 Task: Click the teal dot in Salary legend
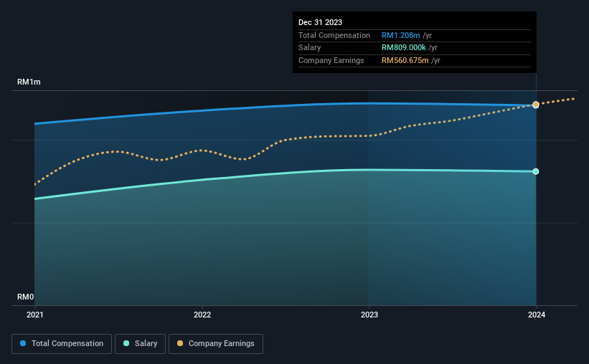[126, 343]
